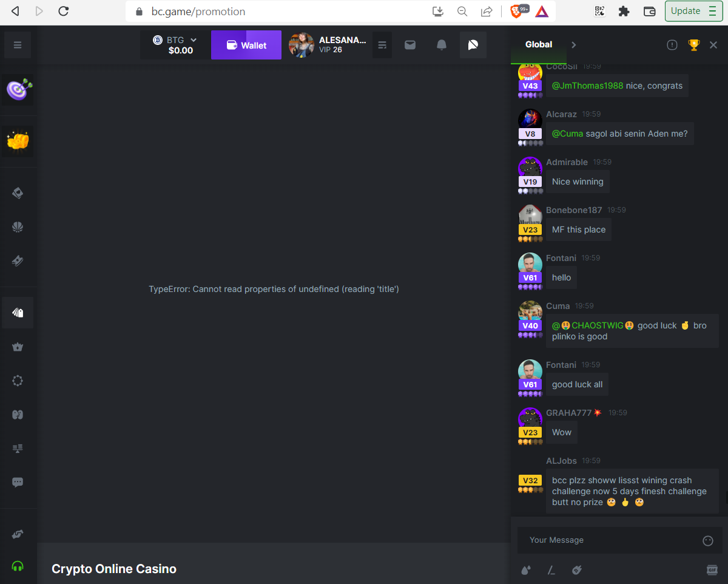Open the user profile menu list icon
The height and width of the screenshot is (584, 728).
(x=382, y=45)
